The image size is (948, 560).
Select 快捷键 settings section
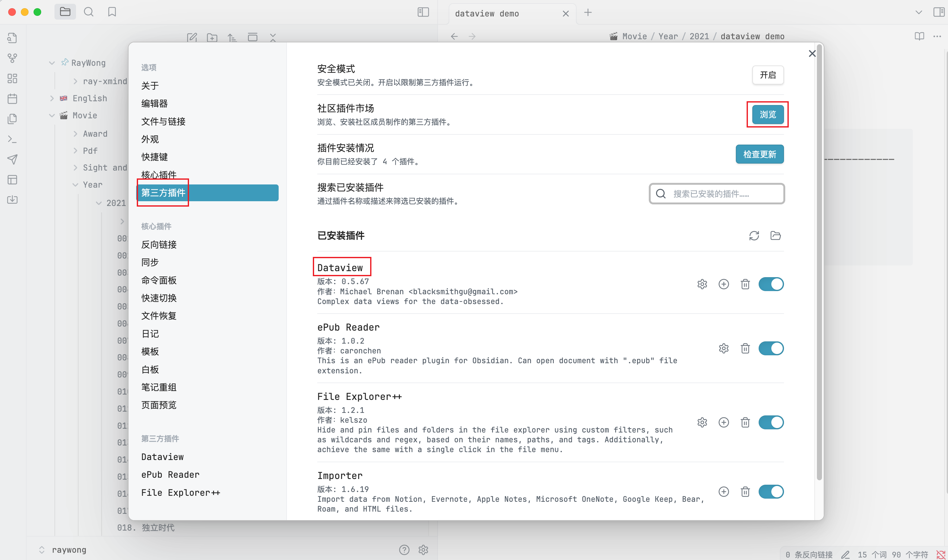[155, 157]
